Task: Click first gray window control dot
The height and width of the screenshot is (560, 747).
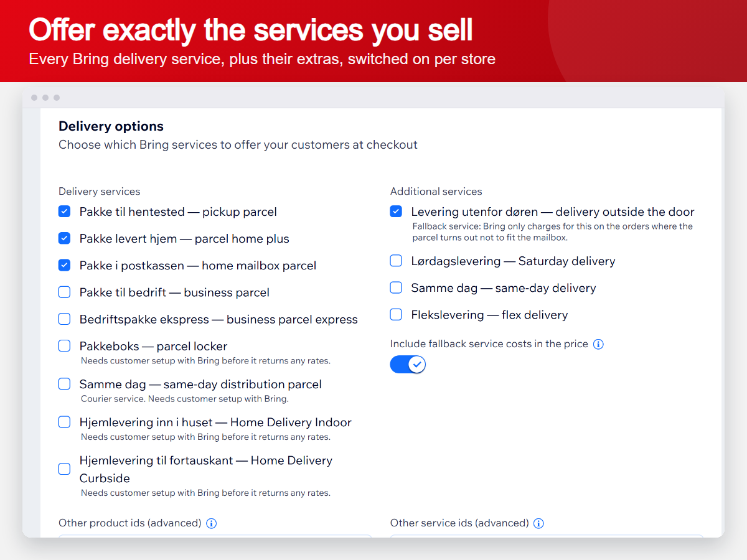Action: pos(34,98)
